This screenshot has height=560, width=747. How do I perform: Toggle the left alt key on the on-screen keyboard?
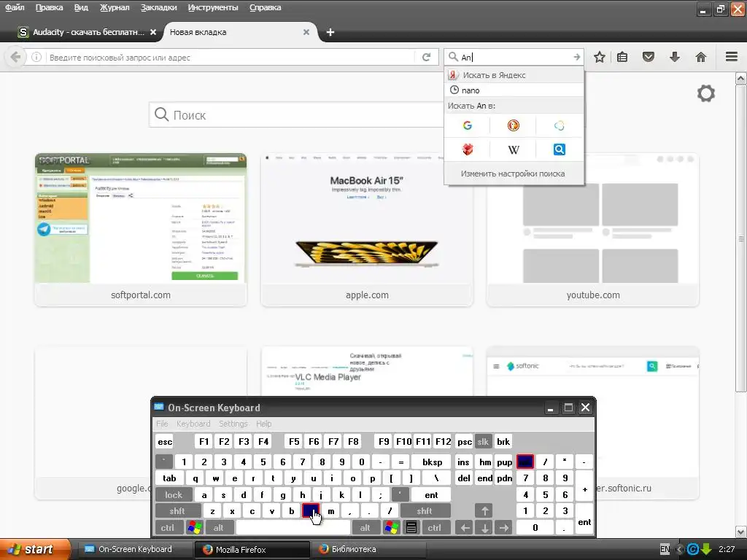pos(219,527)
